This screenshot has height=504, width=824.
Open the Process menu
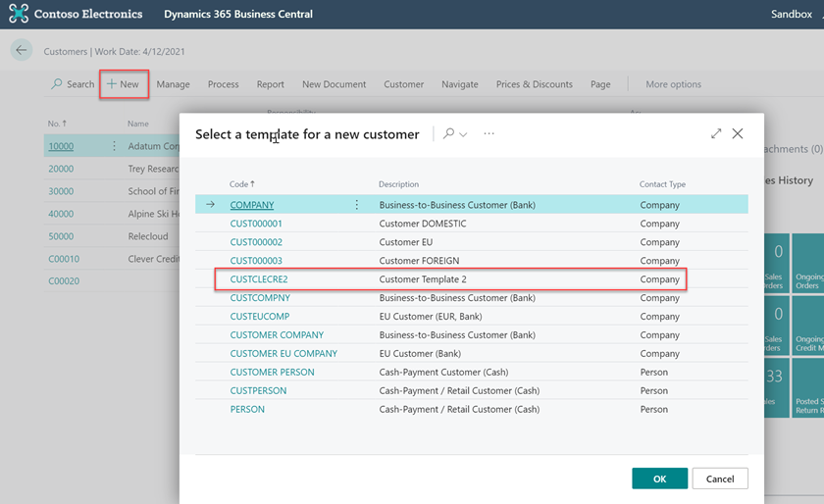pyautogui.click(x=223, y=84)
